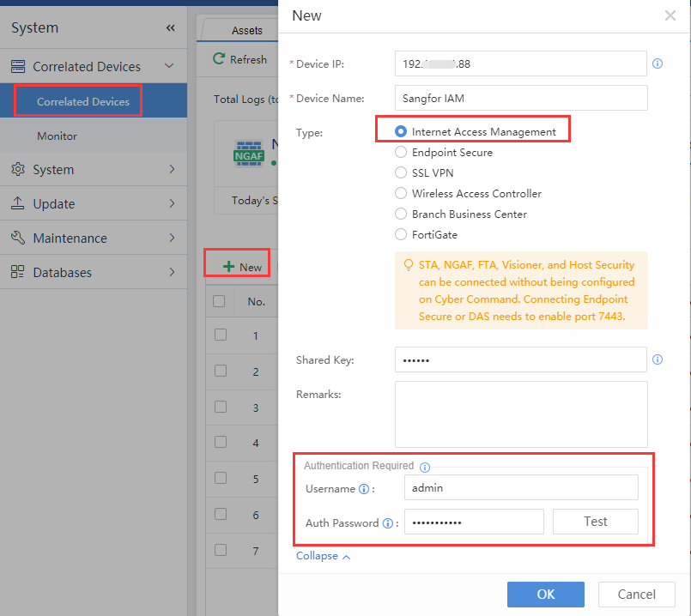The width and height of the screenshot is (691, 616).
Task: Click the Refresh icon in toolbar
Action: click(219, 60)
